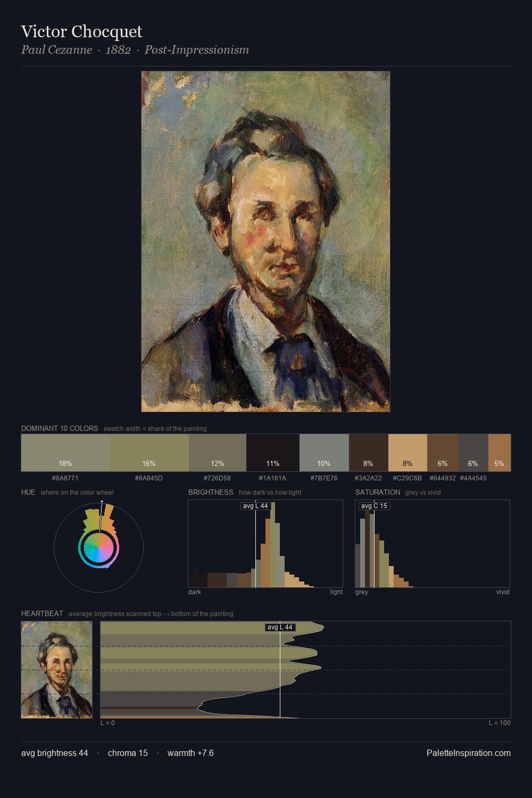The image size is (532, 798).
Task: Click hex code '#726D58' label
Action: [x=218, y=478]
